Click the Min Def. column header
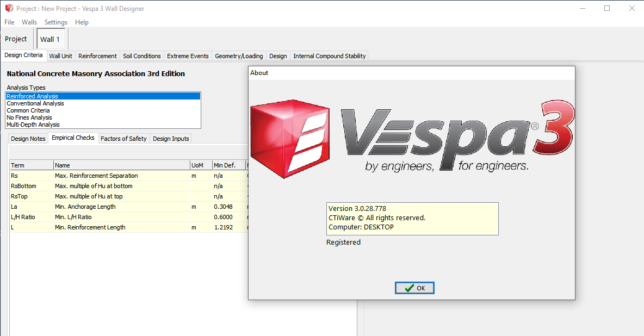This screenshot has width=644, height=336. 229,165
